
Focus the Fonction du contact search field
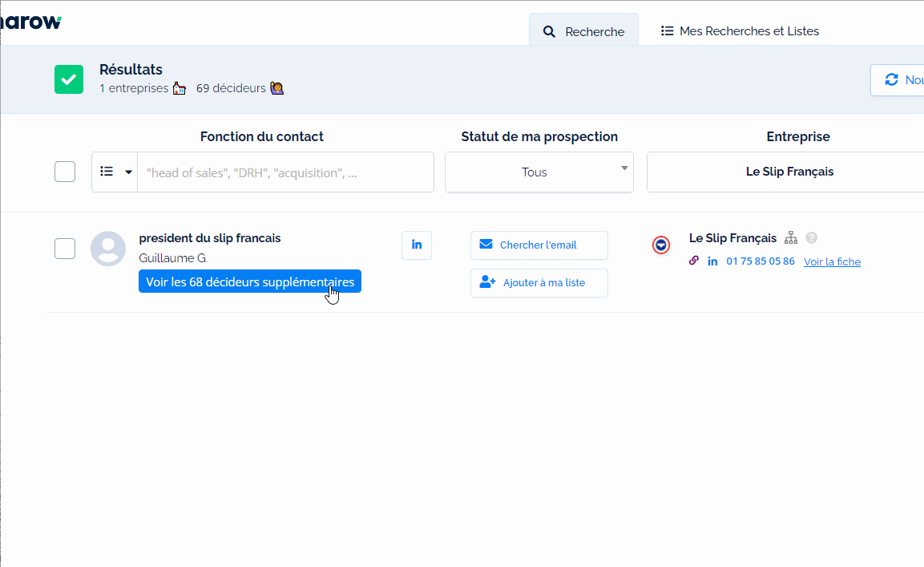click(x=285, y=172)
